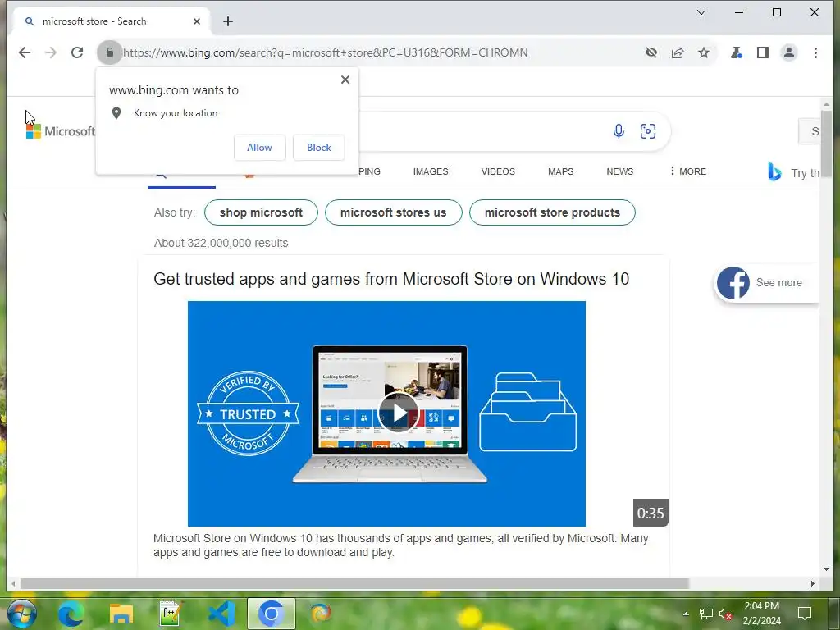Click the Microsoft logo

click(x=61, y=131)
